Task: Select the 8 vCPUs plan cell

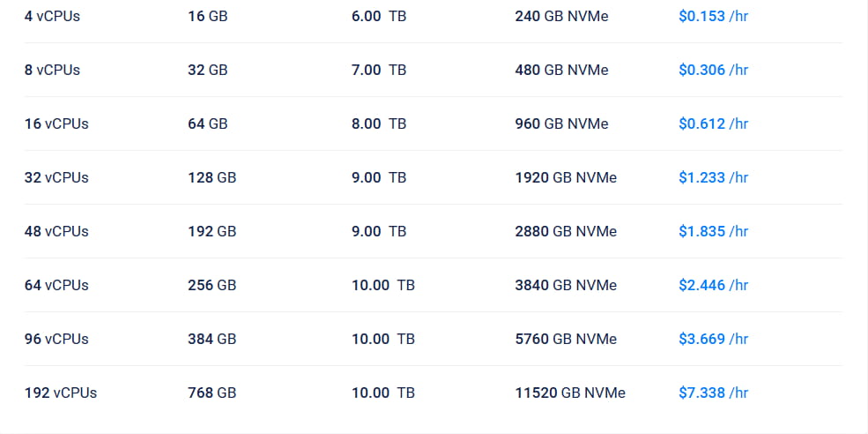Action: pyautogui.click(x=52, y=70)
